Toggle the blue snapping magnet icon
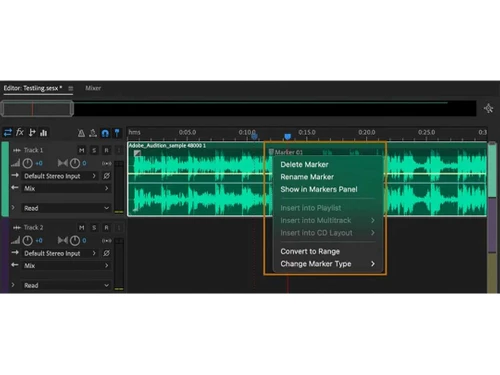This screenshot has height=375, width=500. (105, 133)
